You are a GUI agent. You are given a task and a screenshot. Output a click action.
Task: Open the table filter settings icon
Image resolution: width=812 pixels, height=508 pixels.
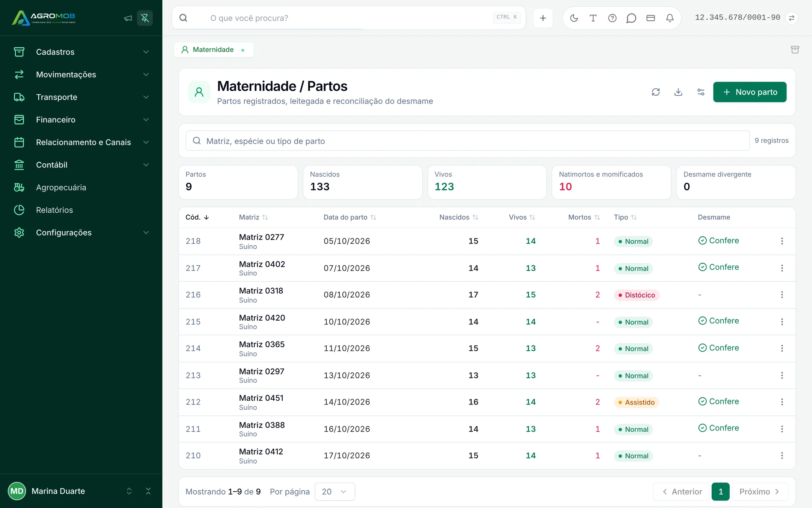click(701, 92)
